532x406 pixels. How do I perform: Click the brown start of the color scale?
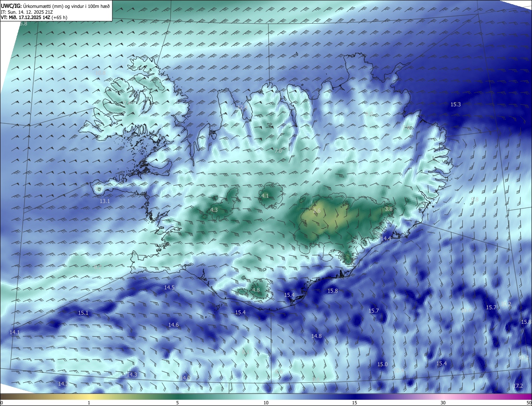[5, 396]
